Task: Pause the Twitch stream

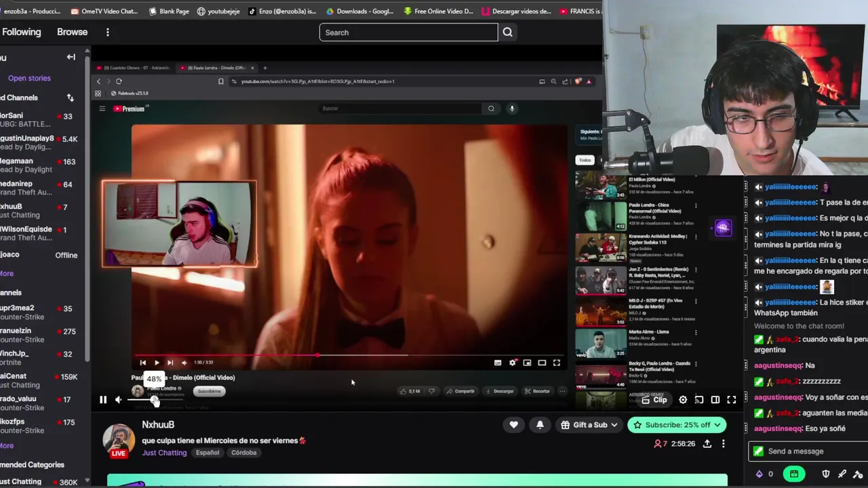Action: (103, 400)
